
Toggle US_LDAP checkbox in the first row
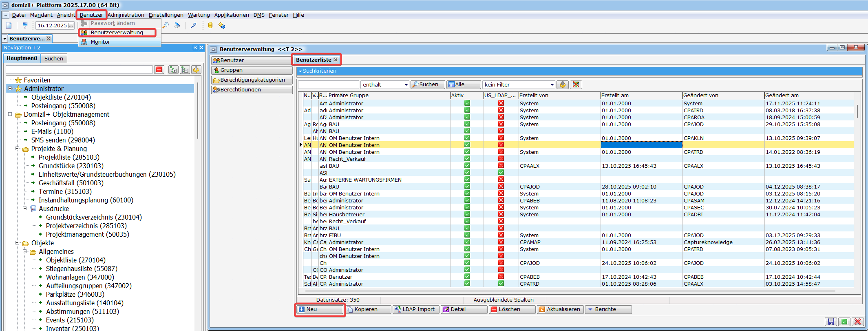point(501,103)
